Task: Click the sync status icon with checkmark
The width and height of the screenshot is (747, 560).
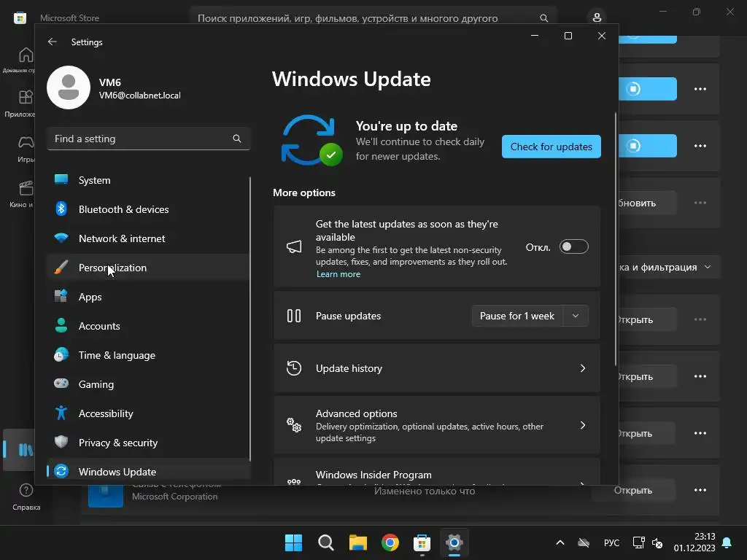Action: 312,141
